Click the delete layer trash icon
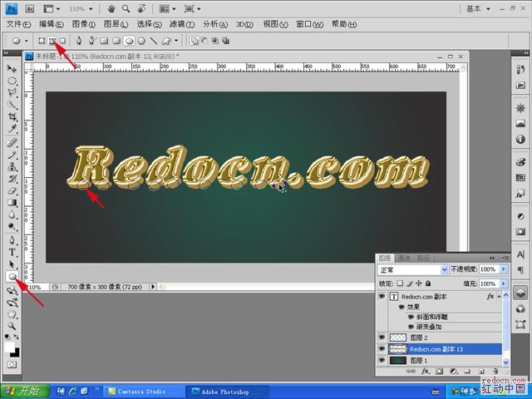Viewport: 532px width, 399px height. click(494, 372)
